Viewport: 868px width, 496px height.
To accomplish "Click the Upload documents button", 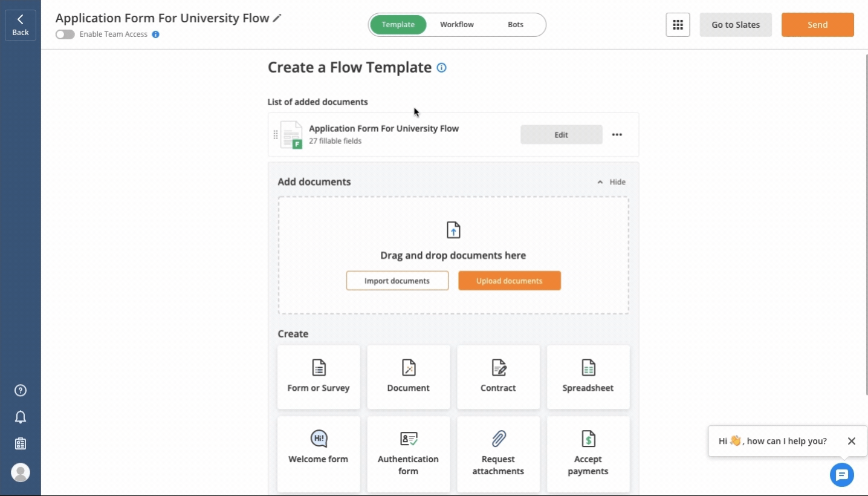I will click(x=509, y=281).
